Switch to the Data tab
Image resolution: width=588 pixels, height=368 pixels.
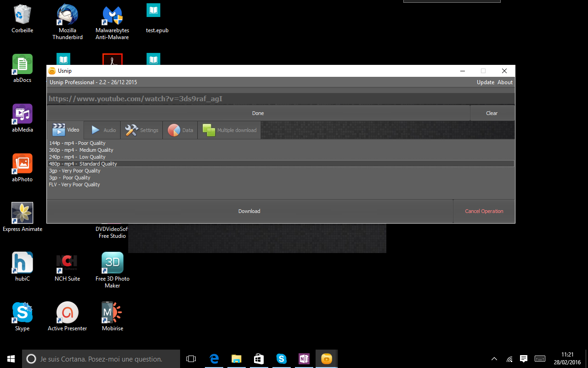(x=180, y=130)
